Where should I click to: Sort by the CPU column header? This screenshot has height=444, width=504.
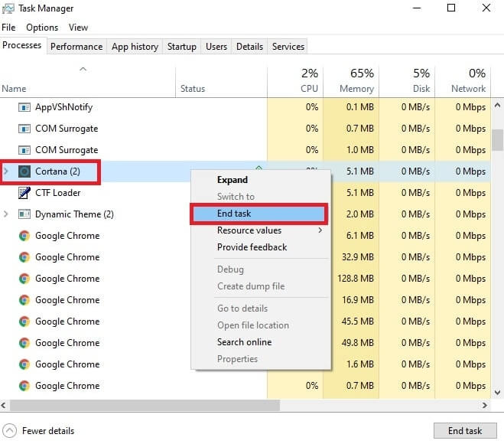tap(295, 81)
